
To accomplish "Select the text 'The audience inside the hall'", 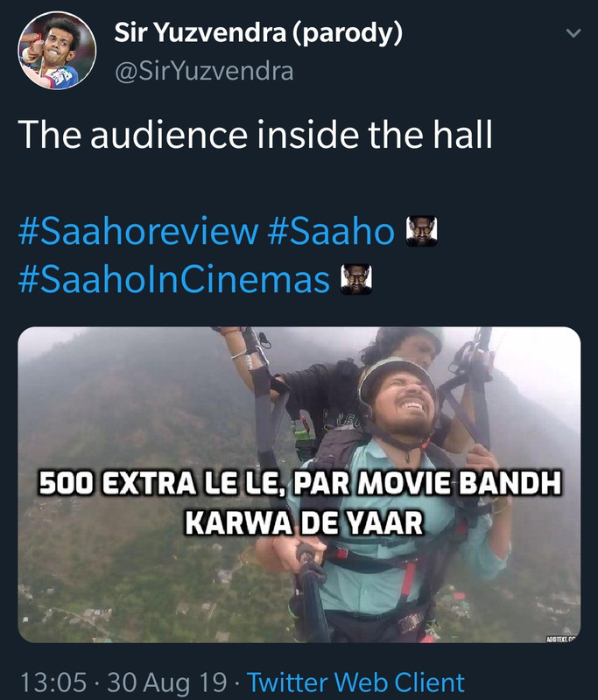I will pyautogui.click(x=256, y=134).
